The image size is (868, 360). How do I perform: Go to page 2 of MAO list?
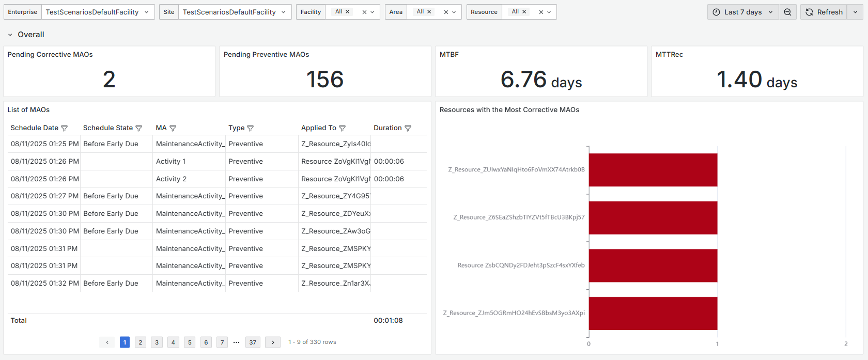[x=140, y=342]
